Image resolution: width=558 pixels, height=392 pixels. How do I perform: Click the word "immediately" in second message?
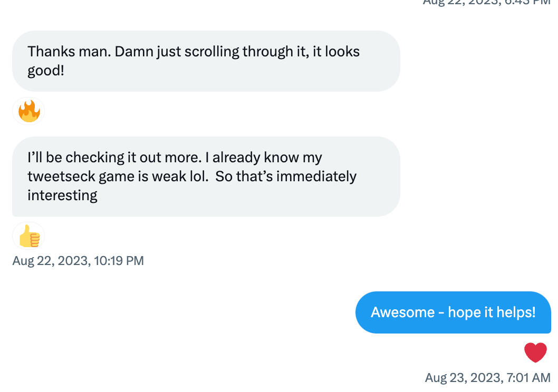320,177
